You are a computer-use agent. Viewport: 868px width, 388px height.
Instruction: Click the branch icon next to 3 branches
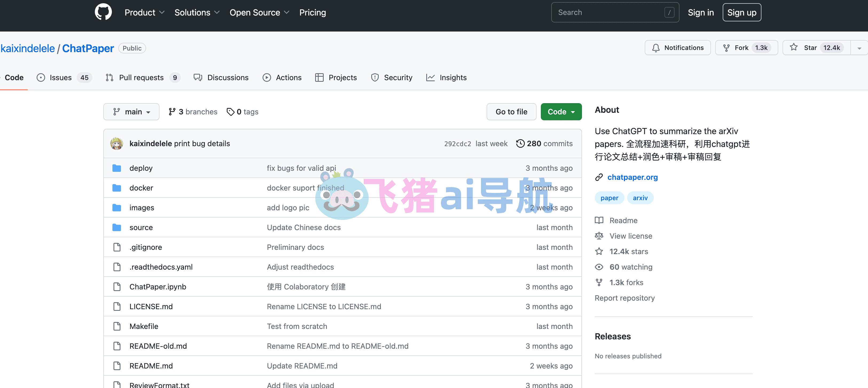(x=172, y=112)
